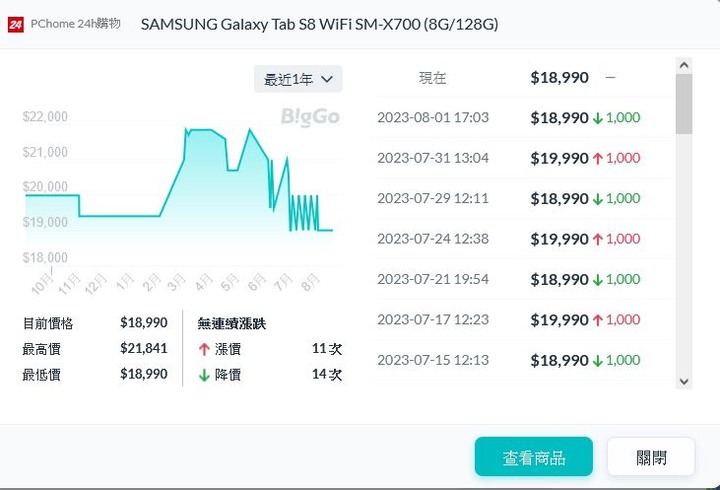Click the scrollbar up arrow in price list
Screen dimensions: 720x490
[x=684, y=65]
